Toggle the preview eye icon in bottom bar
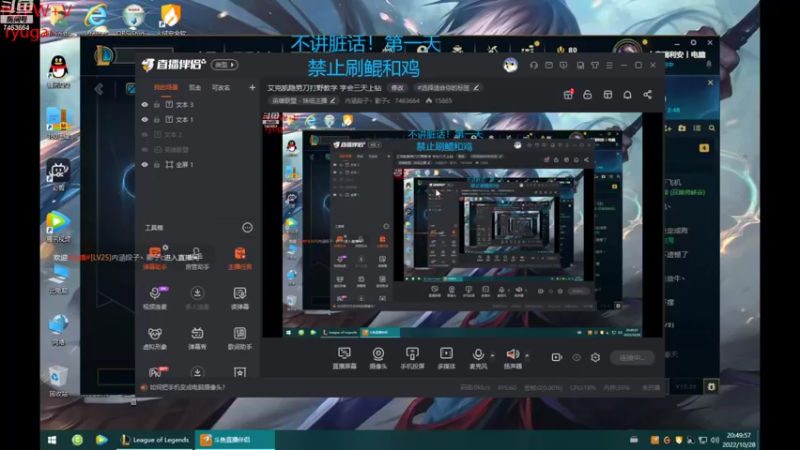The image size is (800, 450). [576, 357]
